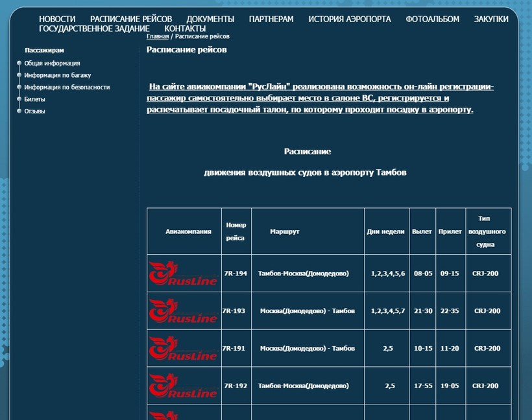This screenshot has height=420, width=532.
Task: Go to Билеты sidebar link
Action: click(x=34, y=99)
